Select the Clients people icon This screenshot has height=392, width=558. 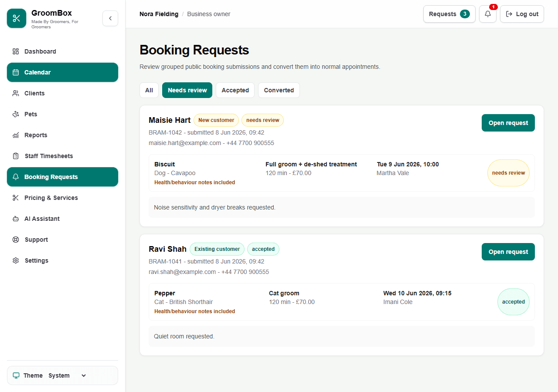pyautogui.click(x=16, y=93)
